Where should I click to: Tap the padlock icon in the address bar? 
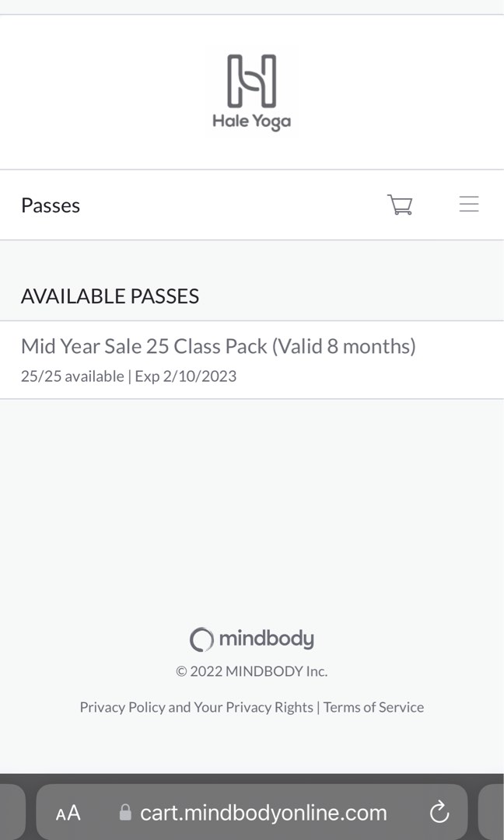(124, 811)
